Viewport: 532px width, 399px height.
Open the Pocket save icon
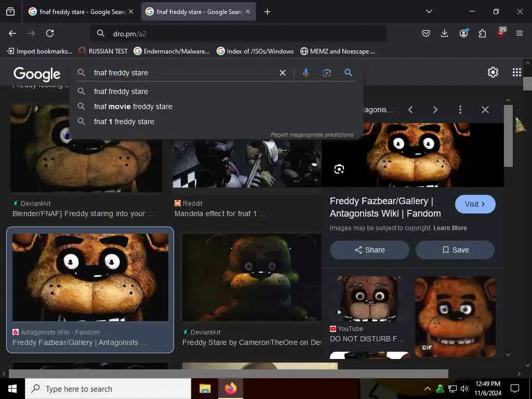(x=426, y=33)
